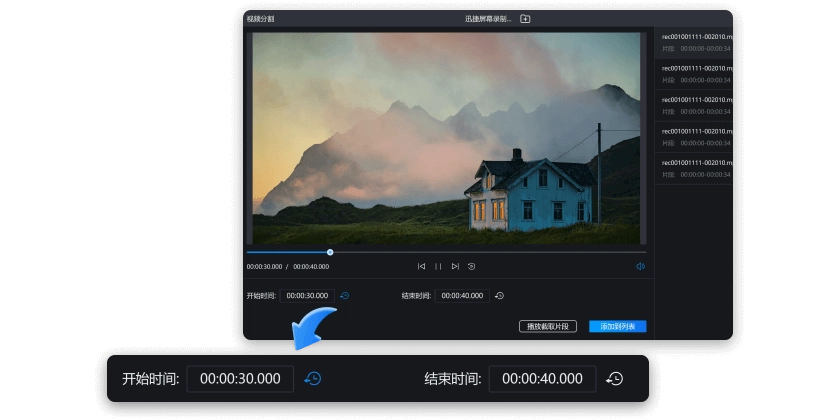The image size is (840, 420).
Task: Mute the volume with the speaker icon
Action: (640, 266)
